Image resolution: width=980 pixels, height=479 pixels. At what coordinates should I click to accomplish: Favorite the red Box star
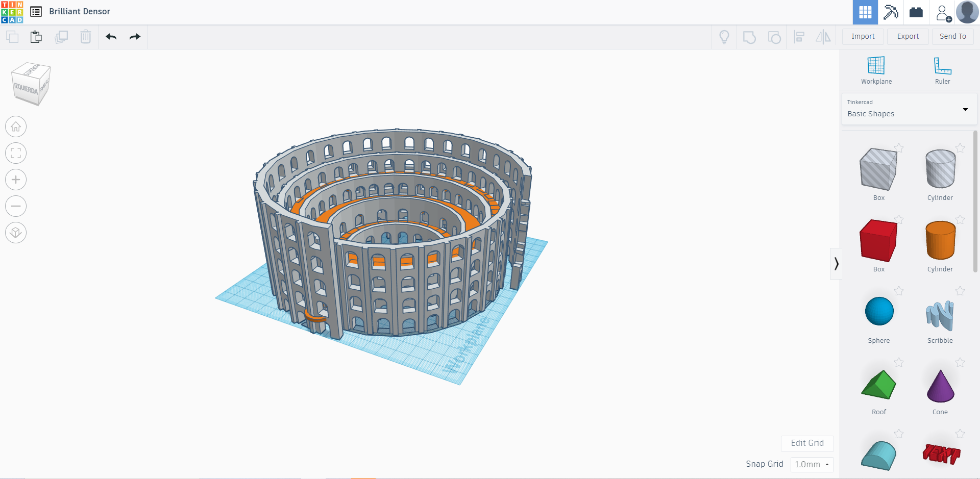pos(899,219)
